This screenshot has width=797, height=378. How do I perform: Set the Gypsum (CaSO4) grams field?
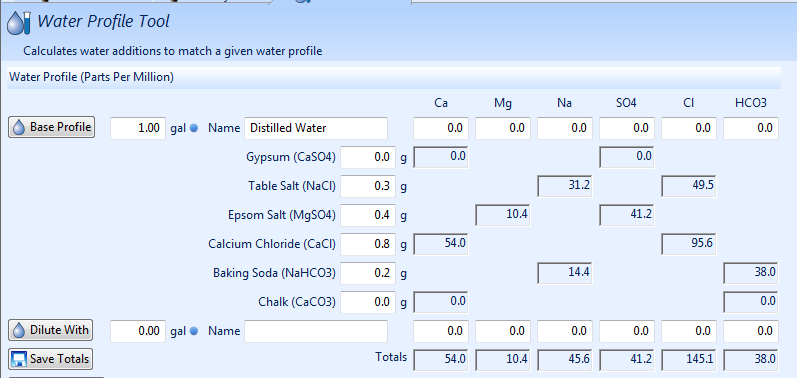[x=368, y=157]
